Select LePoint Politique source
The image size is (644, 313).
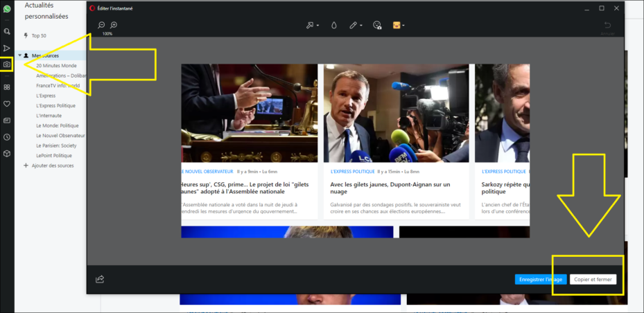tap(54, 156)
